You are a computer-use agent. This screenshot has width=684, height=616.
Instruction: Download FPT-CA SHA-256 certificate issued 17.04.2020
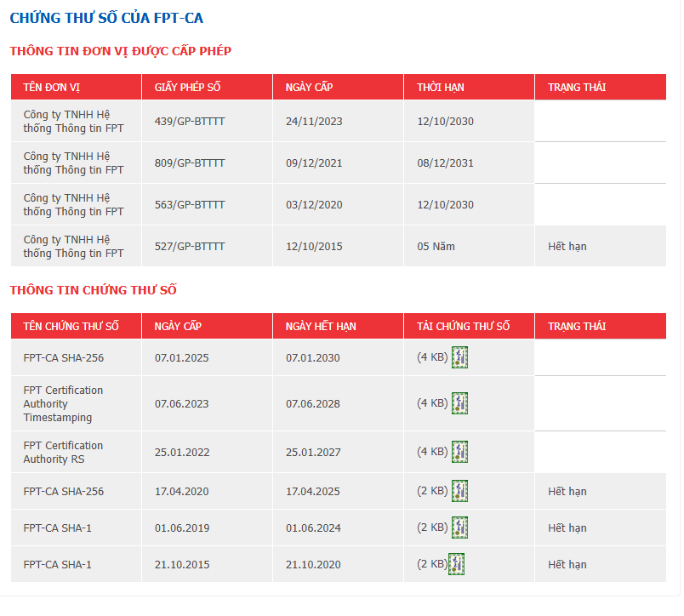[459, 491]
